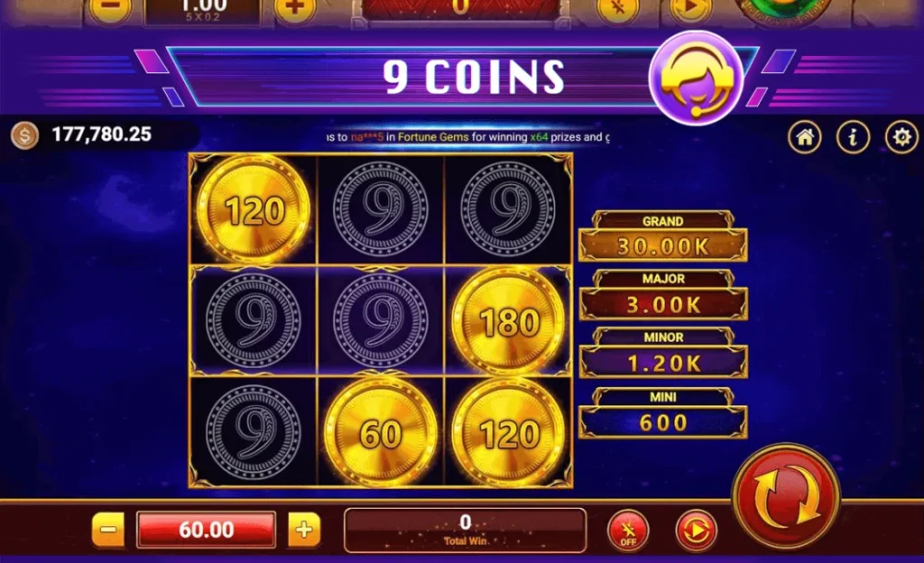Select the MAJOR 3.00K jackpot panel
The image size is (924, 563).
click(x=663, y=295)
